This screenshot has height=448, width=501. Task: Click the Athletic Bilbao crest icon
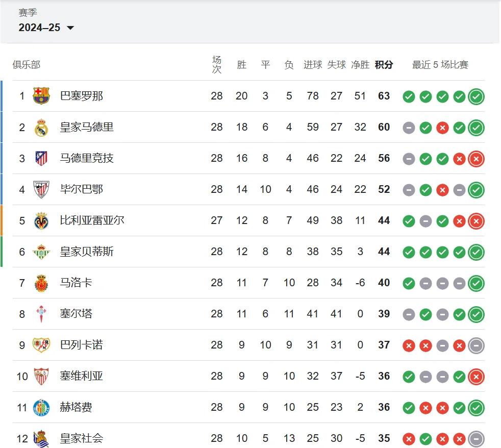coord(41,189)
